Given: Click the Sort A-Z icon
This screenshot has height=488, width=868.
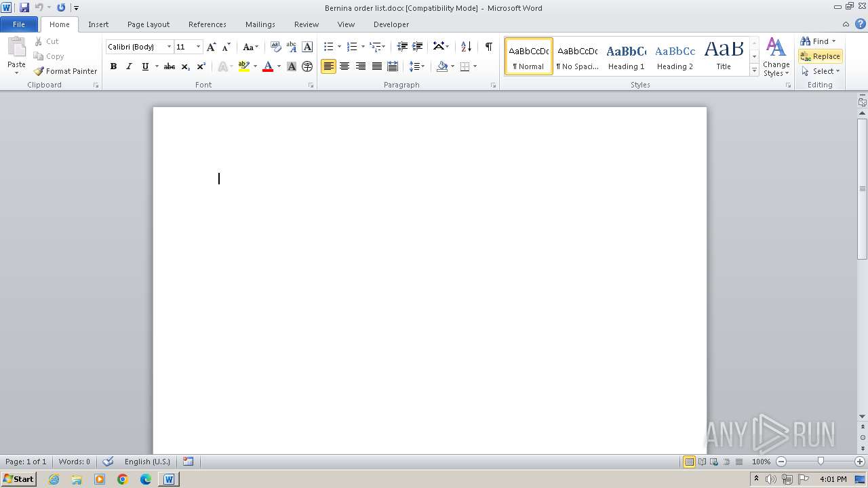Looking at the screenshot, I should coord(466,47).
